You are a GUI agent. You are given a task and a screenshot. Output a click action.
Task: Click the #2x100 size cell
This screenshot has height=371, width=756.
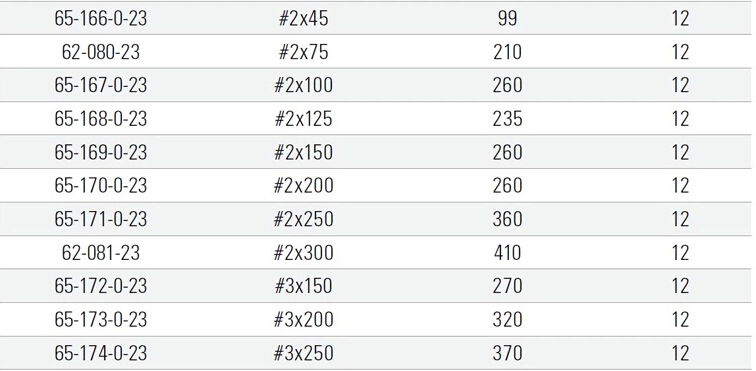(x=303, y=85)
